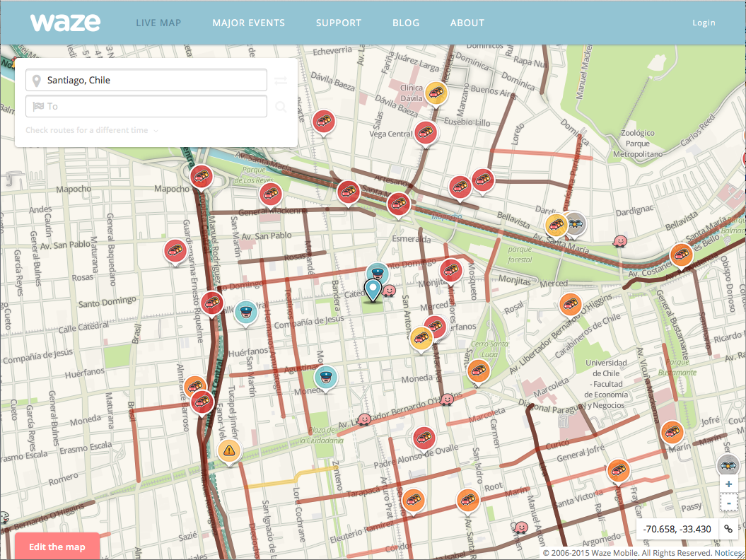
Task: Click the Waze logo
Action: tap(65, 23)
